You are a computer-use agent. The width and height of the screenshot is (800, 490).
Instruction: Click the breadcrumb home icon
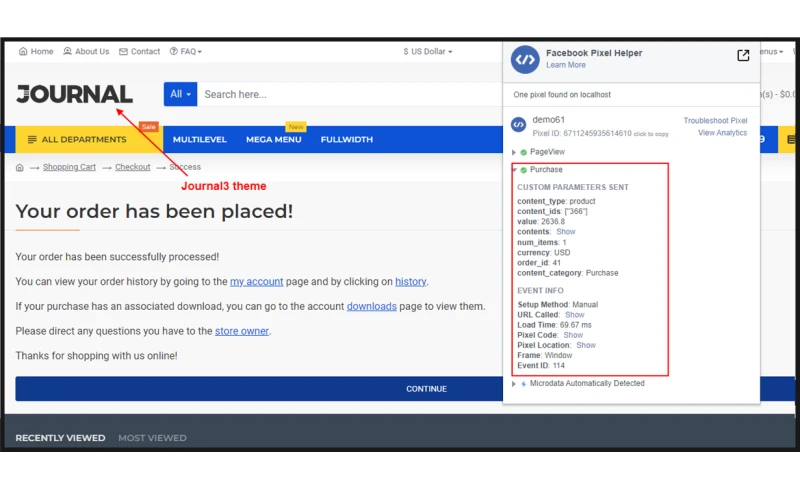(x=20, y=167)
